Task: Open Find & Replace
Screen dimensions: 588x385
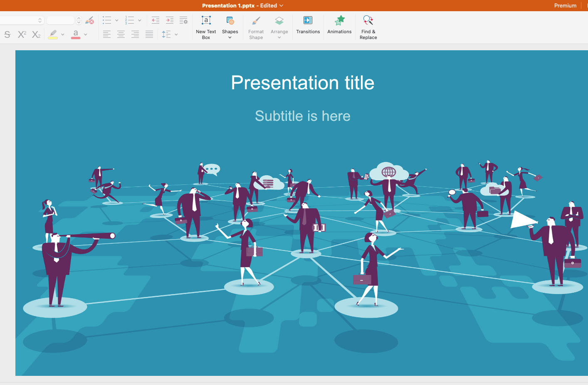Action: point(368,26)
